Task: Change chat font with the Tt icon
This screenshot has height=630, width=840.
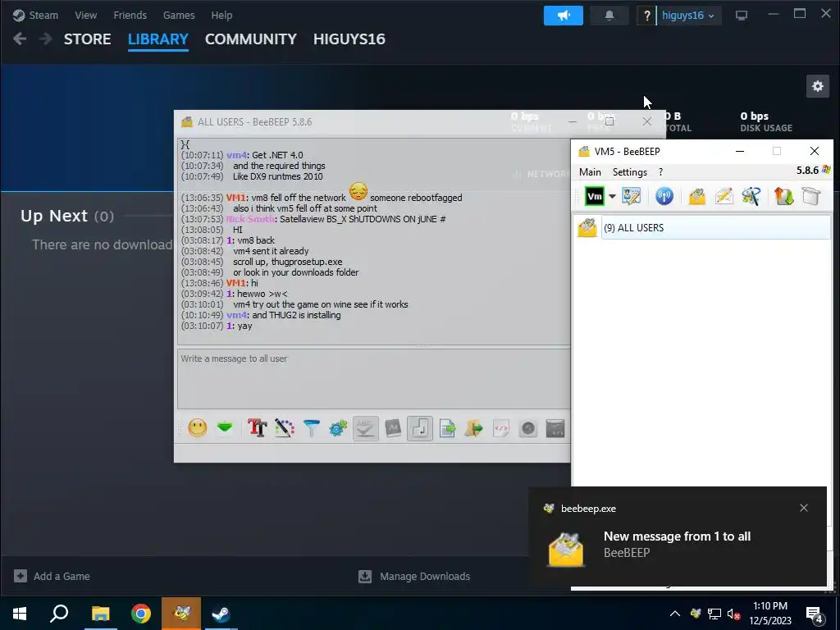Action: click(257, 427)
